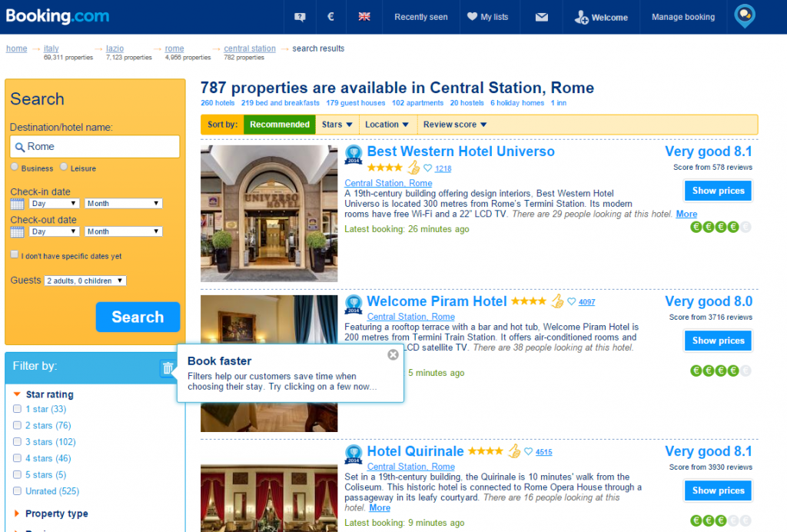Viewport: 787px width, 532px height.
Task: Click the euro price indicator for Best Western
Action: pyautogui.click(x=721, y=227)
